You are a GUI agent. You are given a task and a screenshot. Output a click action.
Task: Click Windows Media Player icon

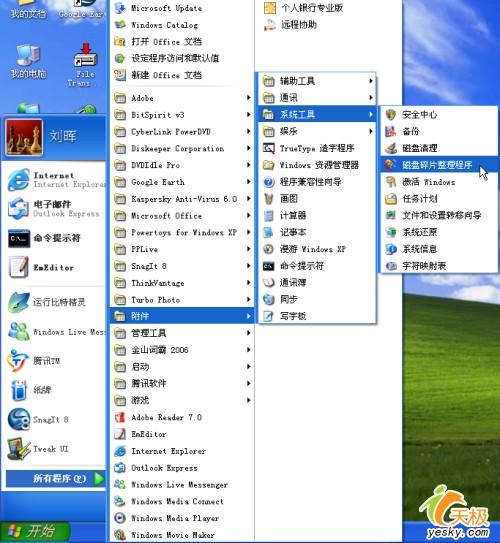coord(120,518)
